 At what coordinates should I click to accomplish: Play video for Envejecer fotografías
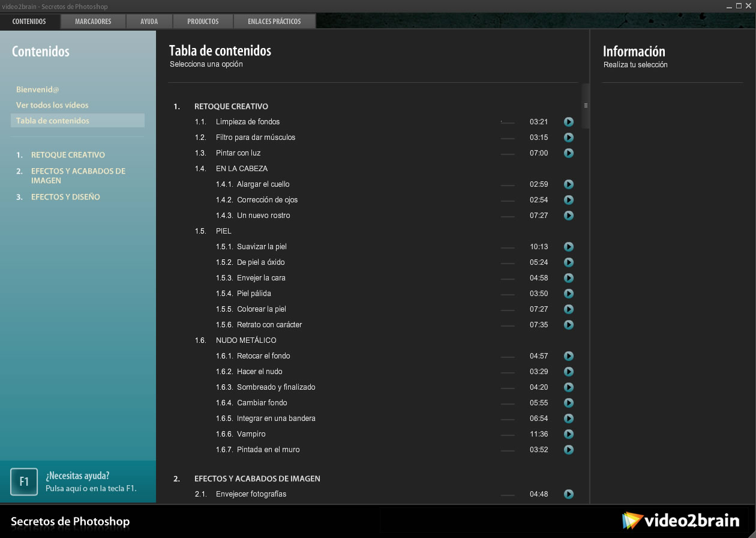pos(569,494)
